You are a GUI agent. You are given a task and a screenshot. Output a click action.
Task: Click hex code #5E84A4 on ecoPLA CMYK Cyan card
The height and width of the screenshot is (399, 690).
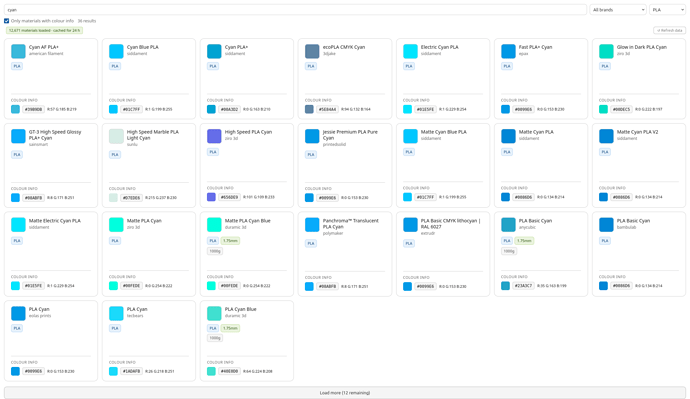(x=327, y=109)
